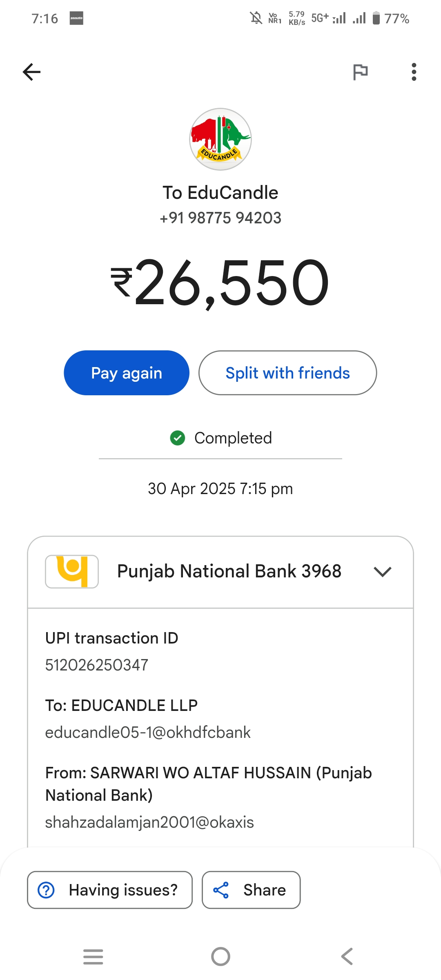Tap the back arrow at top left
The height and width of the screenshot is (980, 441).
(x=31, y=72)
